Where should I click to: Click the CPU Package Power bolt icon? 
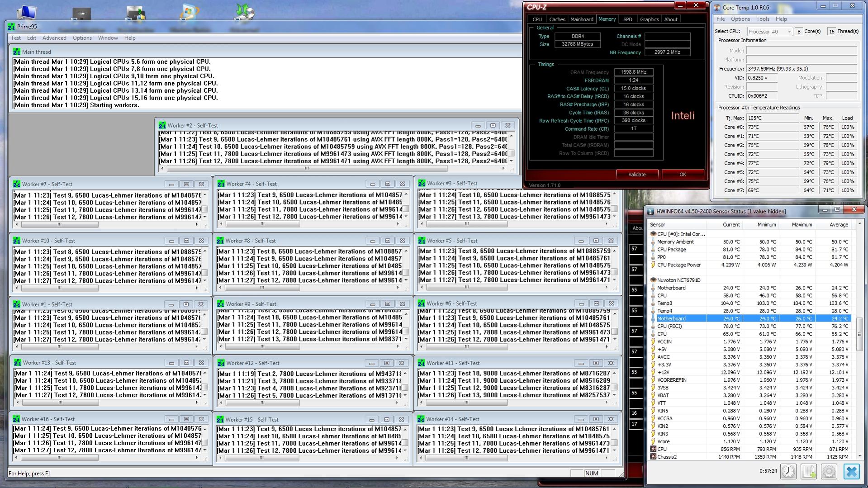(653, 265)
